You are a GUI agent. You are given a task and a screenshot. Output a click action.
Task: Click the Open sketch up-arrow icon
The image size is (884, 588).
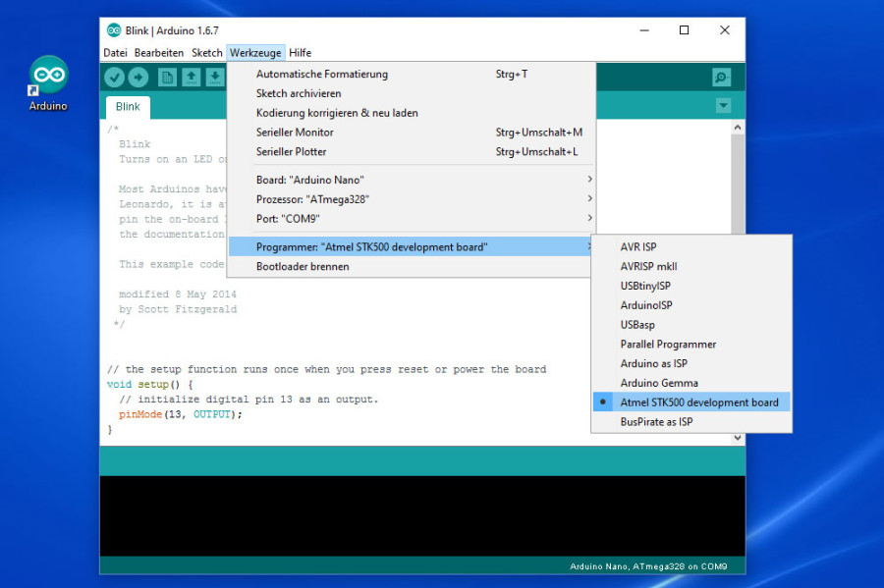(192, 78)
